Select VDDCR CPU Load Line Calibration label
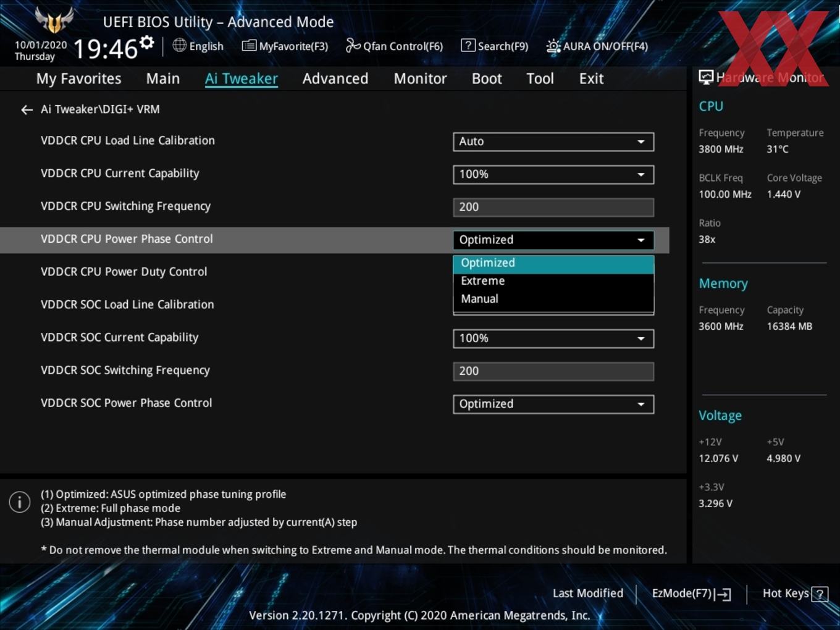The width and height of the screenshot is (840, 630). tap(128, 141)
